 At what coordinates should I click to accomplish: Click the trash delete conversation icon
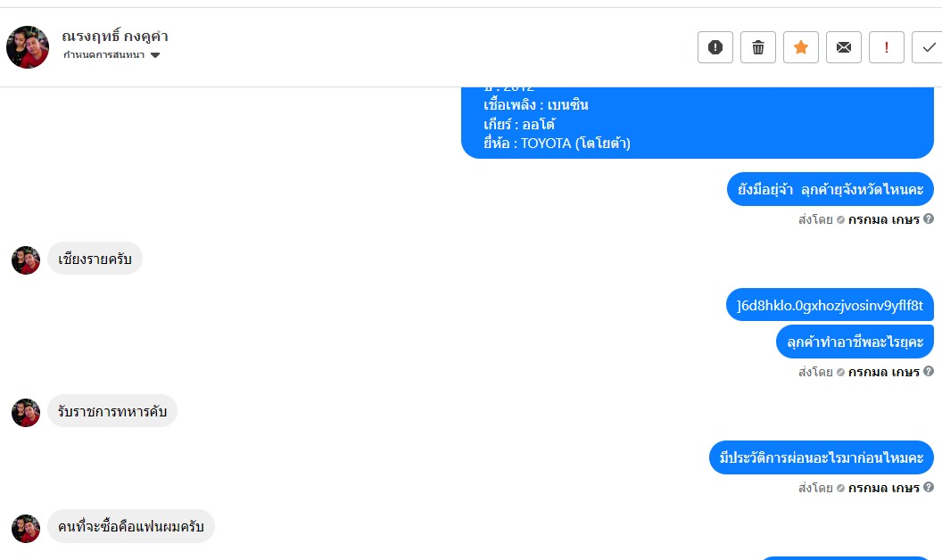point(758,47)
